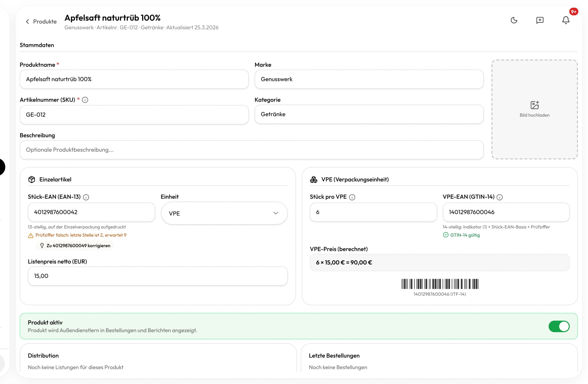This screenshot has width=588, height=384.
Task: Open the Einheit dropdown
Action: click(x=224, y=213)
